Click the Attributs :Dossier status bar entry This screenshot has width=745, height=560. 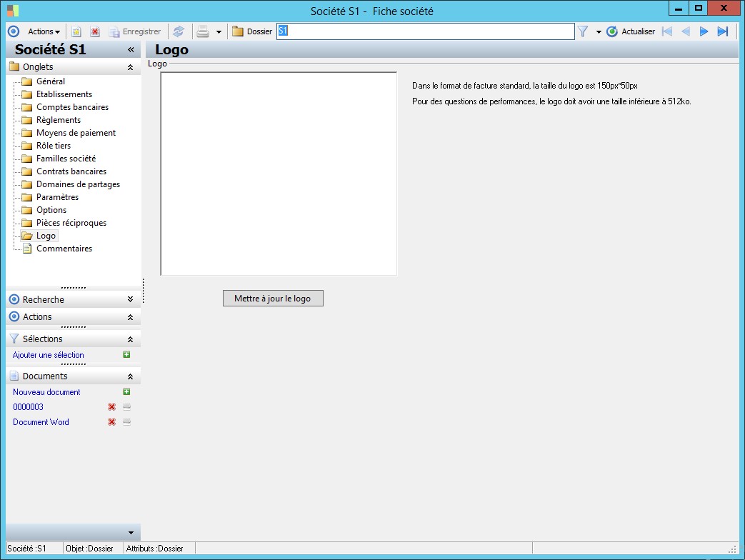coord(154,548)
